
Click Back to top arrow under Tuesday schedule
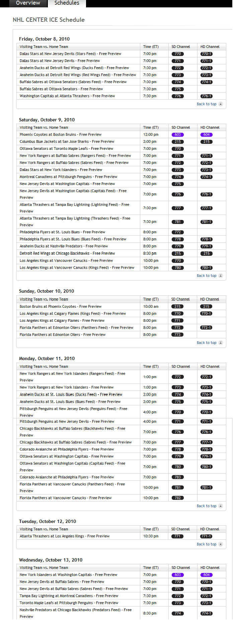pos(221,544)
